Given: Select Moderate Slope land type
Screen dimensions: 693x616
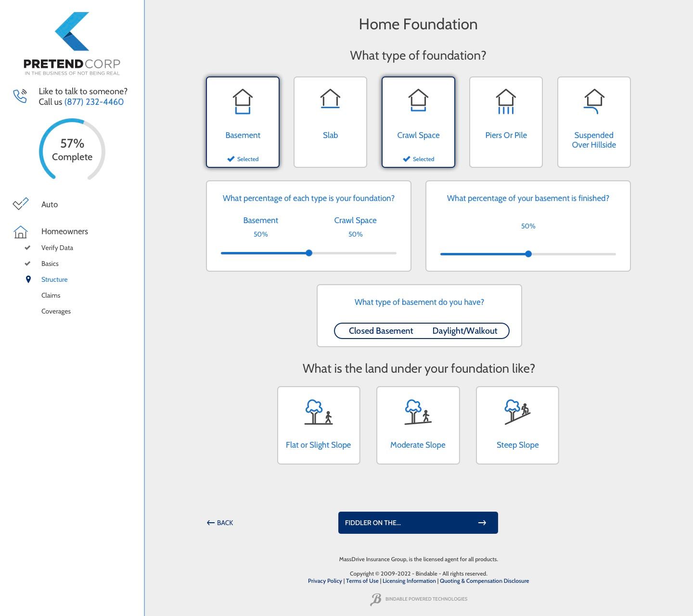Looking at the screenshot, I should (x=418, y=425).
